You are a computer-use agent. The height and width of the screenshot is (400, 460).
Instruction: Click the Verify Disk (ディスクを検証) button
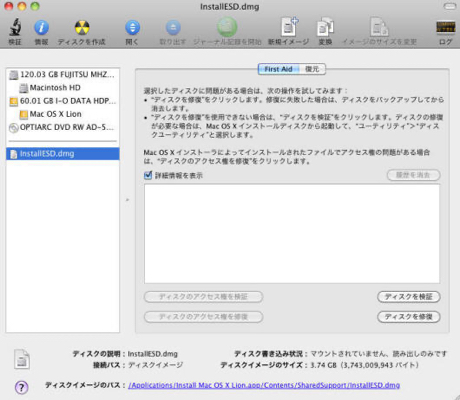click(409, 297)
